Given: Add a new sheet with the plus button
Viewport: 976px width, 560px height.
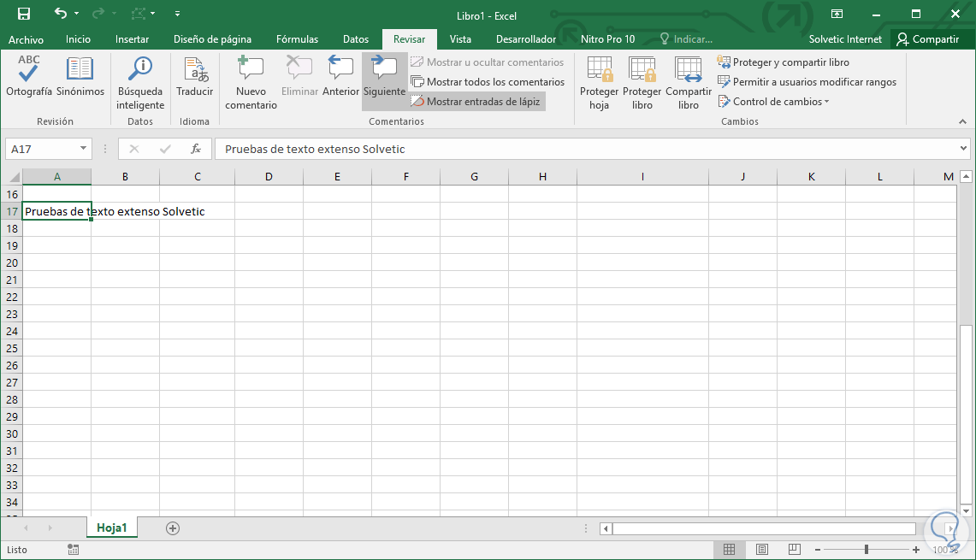Looking at the screenshot, I should point(173,528).
